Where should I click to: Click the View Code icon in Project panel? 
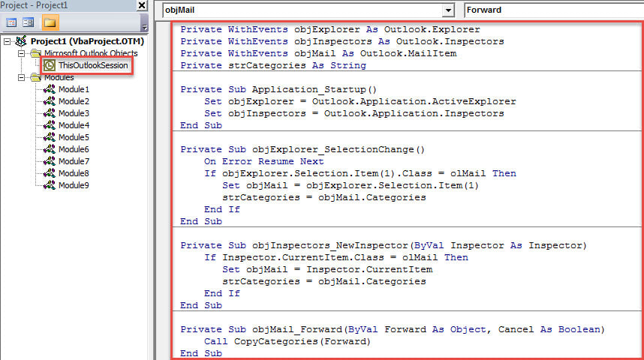(11, 23)
